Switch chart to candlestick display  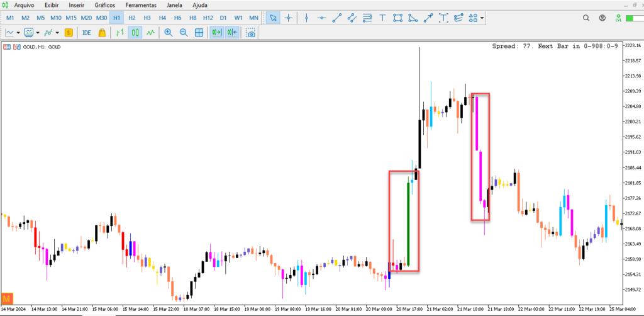(135, 33)
